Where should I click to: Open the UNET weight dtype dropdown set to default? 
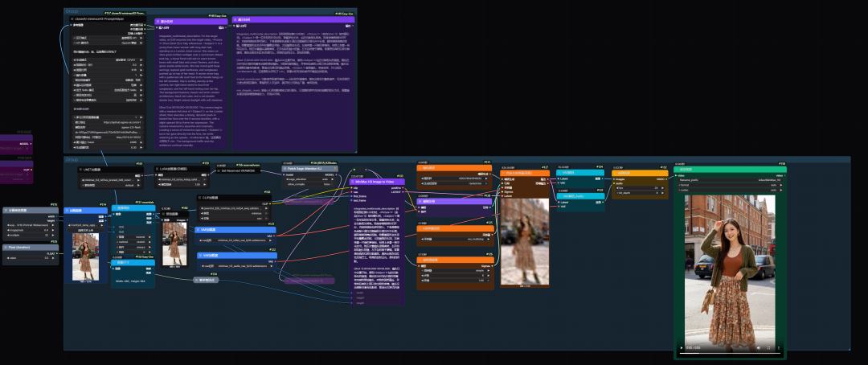[111, 184]
